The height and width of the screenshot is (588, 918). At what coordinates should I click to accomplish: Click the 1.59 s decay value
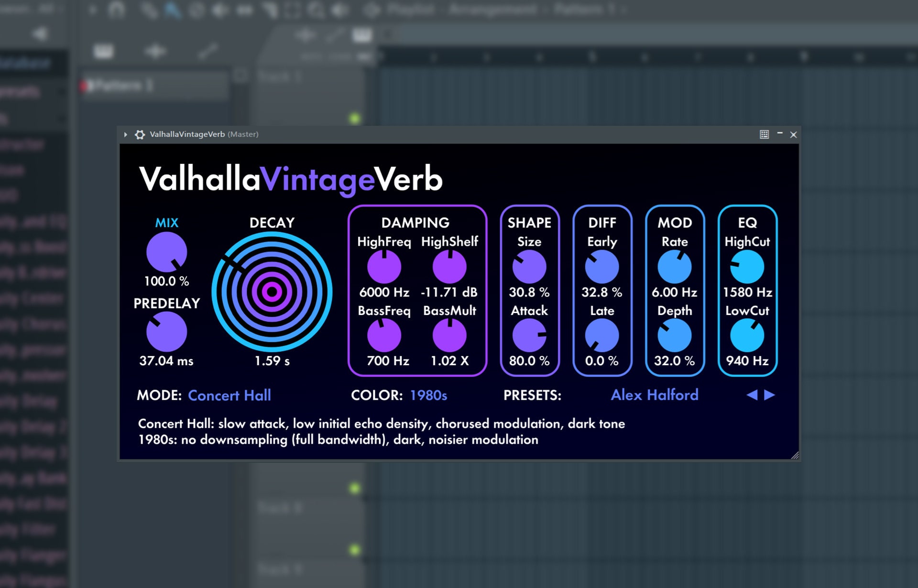[272, 361]
